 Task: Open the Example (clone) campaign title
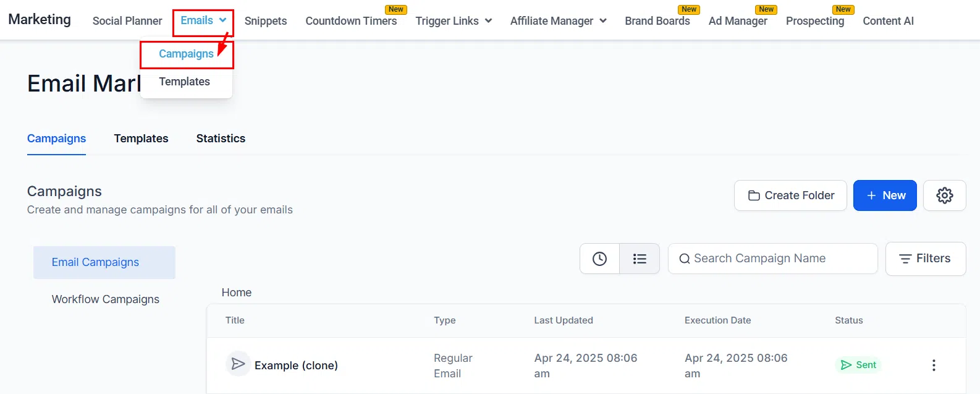[296, 366]
